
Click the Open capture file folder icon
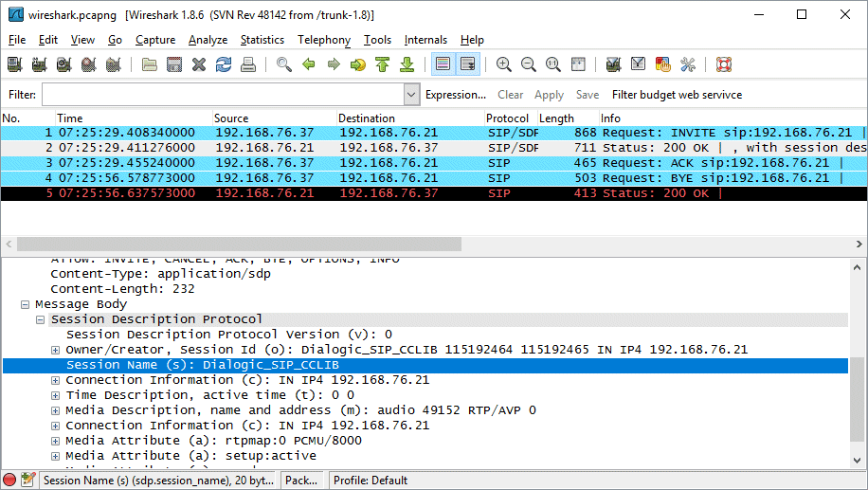(150, 64)
